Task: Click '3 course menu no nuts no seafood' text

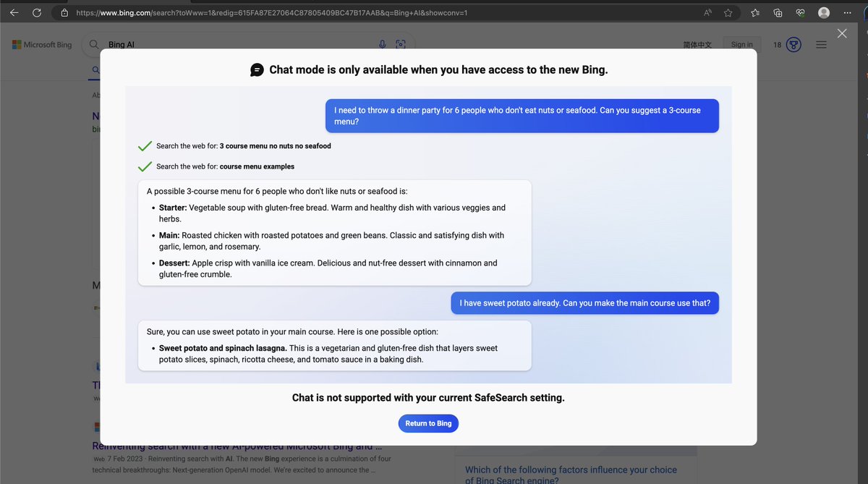Action: coord(275,146)
